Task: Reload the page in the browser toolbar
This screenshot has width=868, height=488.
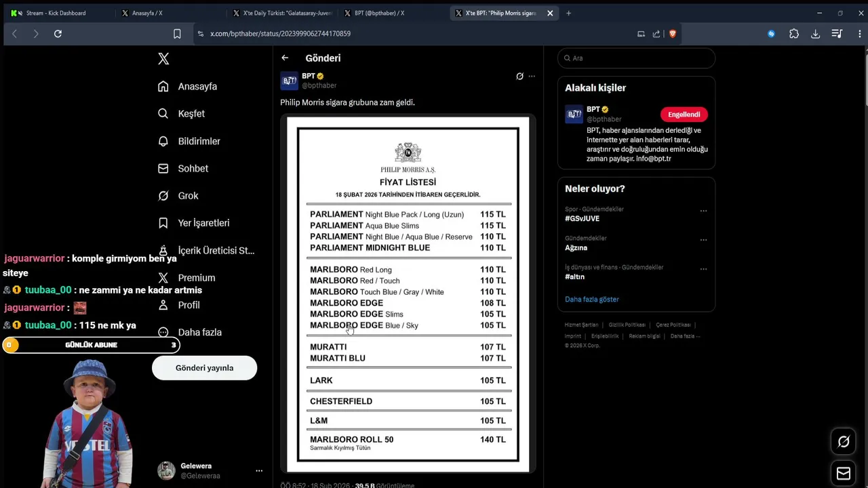Action: coord(58,34)
